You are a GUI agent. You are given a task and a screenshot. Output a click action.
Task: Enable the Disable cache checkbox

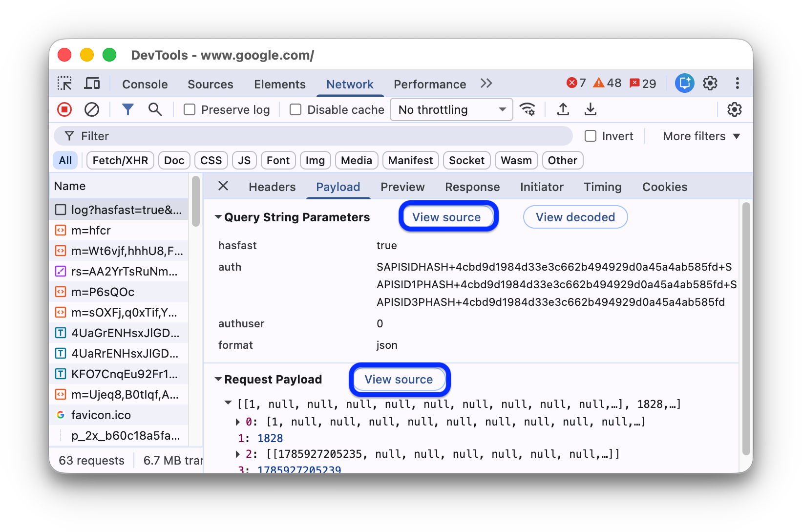point(295,109)
